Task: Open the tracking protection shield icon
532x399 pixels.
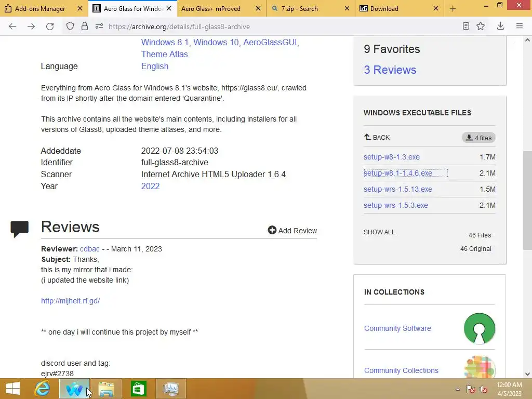Action: pos(70,26)
